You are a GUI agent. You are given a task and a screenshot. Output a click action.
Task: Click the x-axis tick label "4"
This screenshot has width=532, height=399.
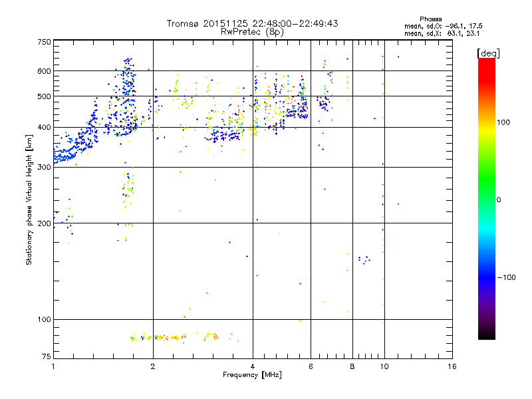pos(253,366)
